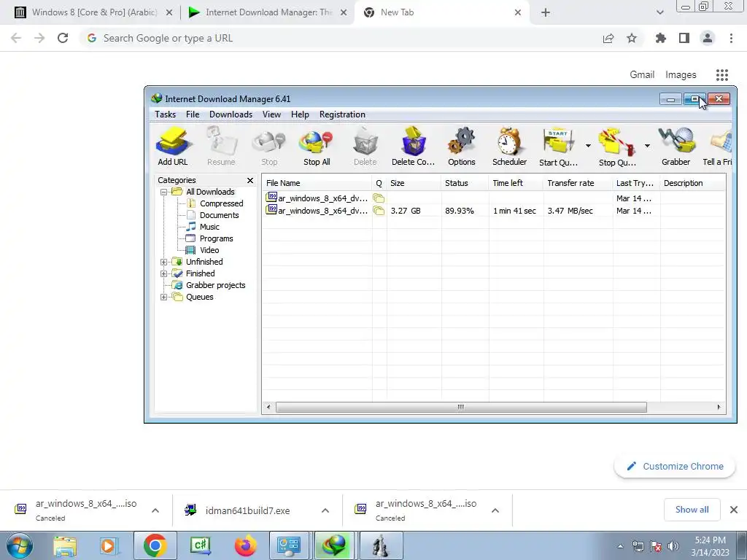This screenshot has height=560, width=747.
Task: Open Firefox from the taskbar
Action: (245, 545)
